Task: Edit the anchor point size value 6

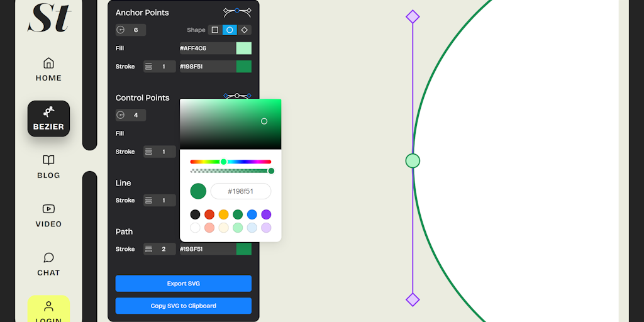Action: coord(136,30)
